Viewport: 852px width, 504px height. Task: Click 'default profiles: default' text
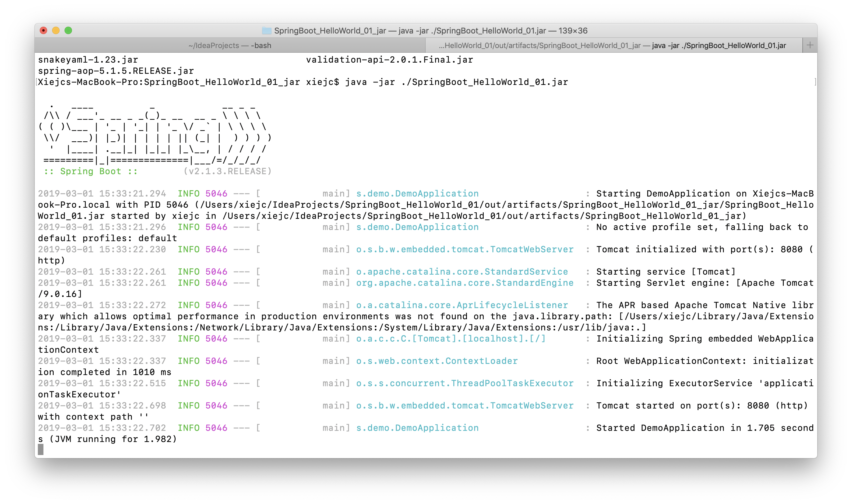coord(107,238)
